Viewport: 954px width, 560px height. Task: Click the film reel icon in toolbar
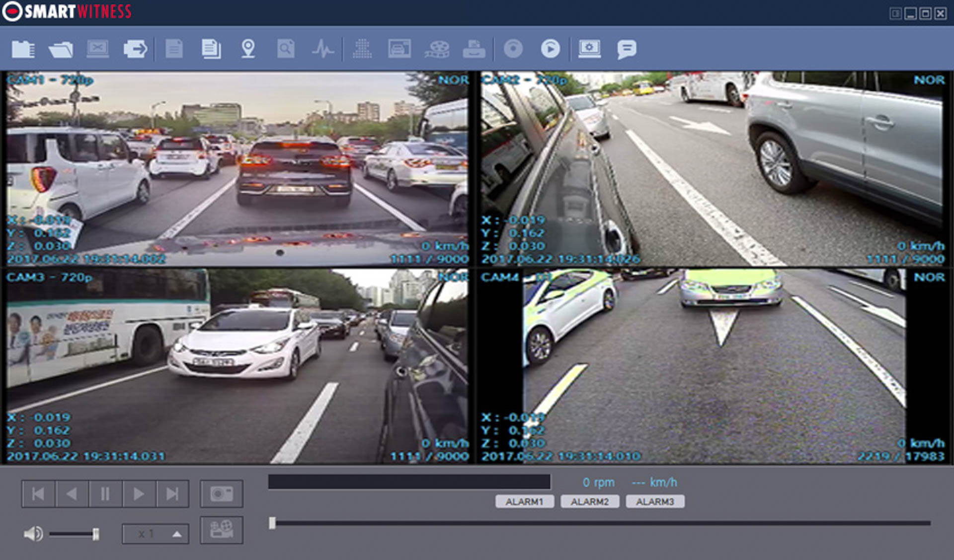(x=437, y=49)
